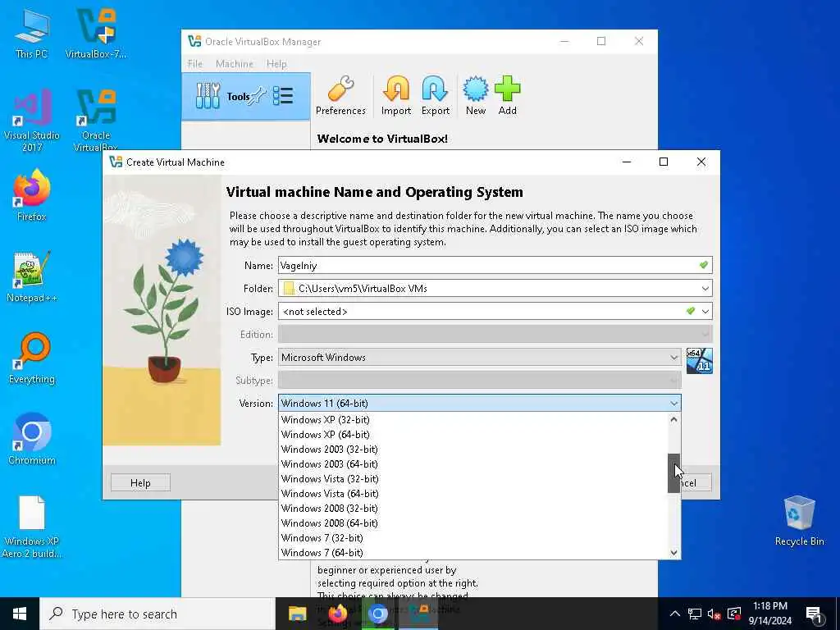Click the version list scrollbar thumb

[x=674, y=473]
